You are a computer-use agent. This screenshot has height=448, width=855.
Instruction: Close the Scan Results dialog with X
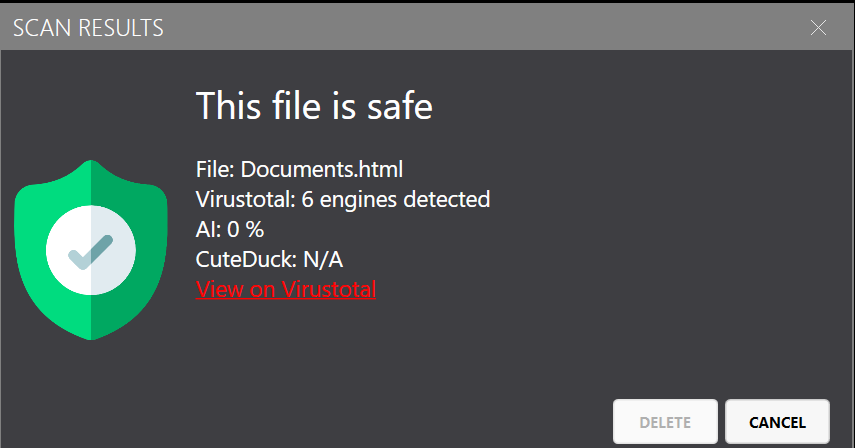818,28
